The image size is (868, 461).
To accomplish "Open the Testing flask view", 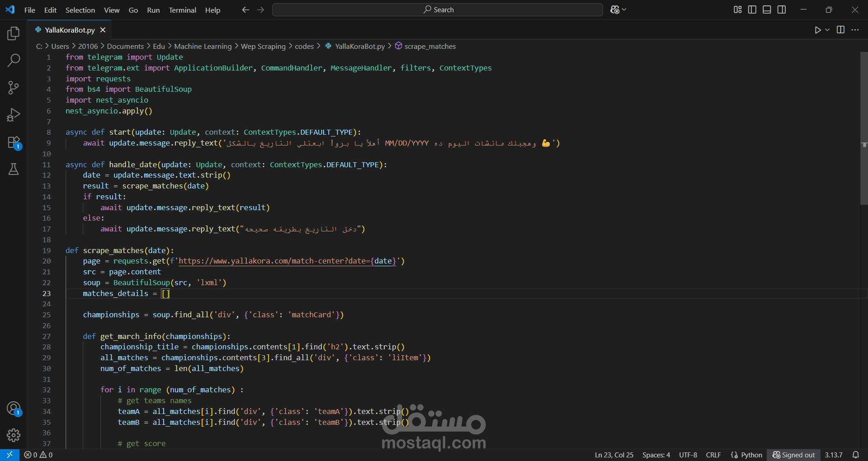I will [14, 169].
